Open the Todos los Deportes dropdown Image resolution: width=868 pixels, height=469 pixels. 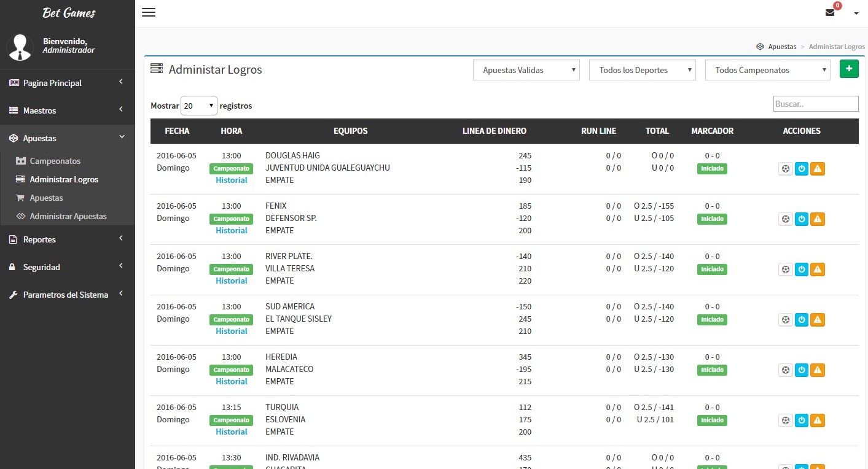pyautogui.click(x=642, y=70)
